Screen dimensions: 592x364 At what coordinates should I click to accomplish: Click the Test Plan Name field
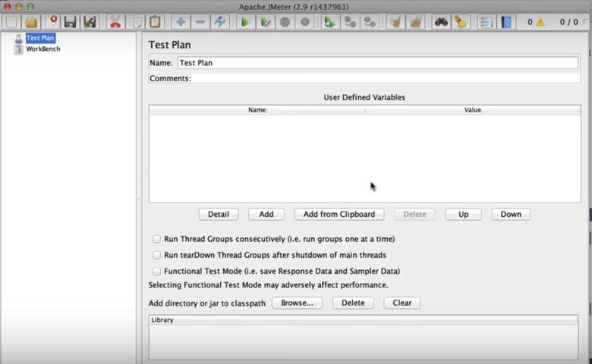click(x=377, y=63)
